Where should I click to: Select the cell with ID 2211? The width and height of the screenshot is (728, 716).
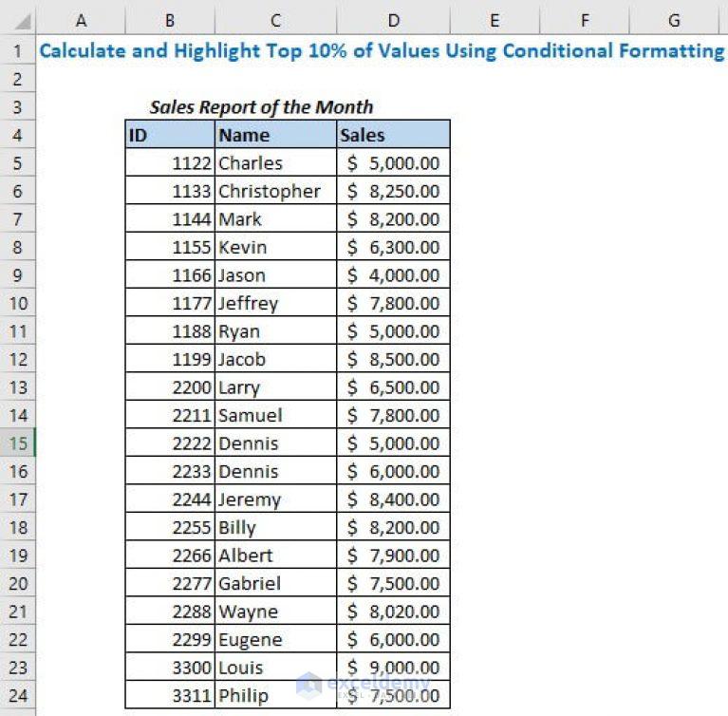click(x=170, y=415)
